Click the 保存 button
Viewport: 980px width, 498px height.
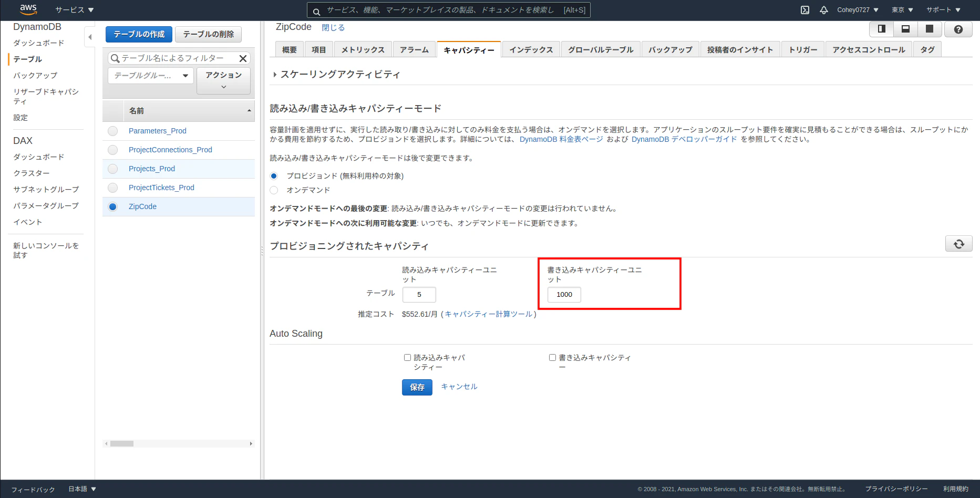tap(417, 388)
